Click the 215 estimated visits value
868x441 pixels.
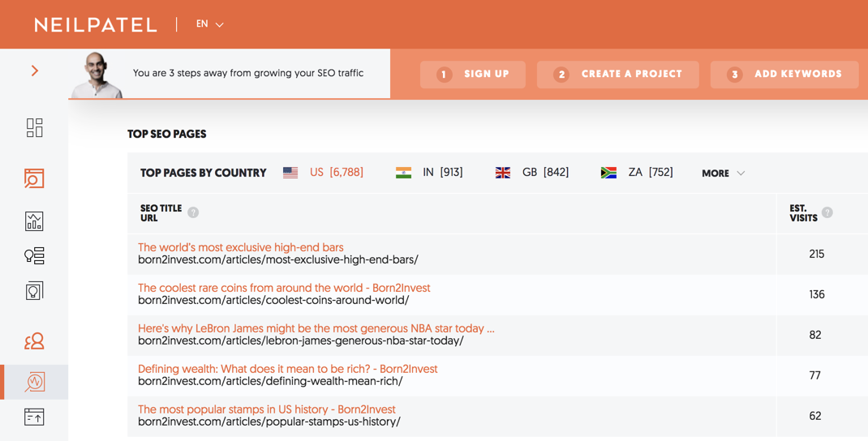(x=817, y=254)
